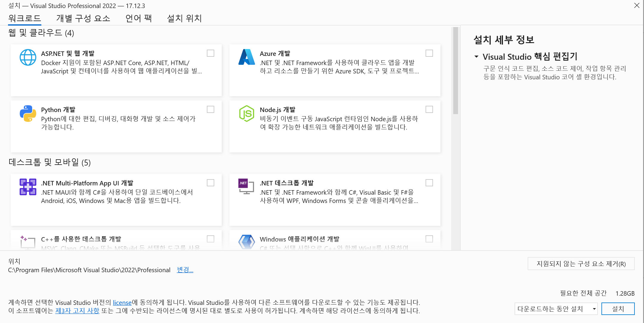
Task: Select the .NET 데스크톱 개발 checkbox
Action: [429, 183]
